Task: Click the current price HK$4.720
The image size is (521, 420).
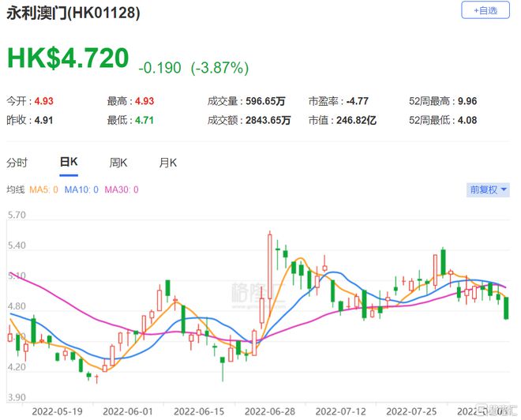Action: 68,58
